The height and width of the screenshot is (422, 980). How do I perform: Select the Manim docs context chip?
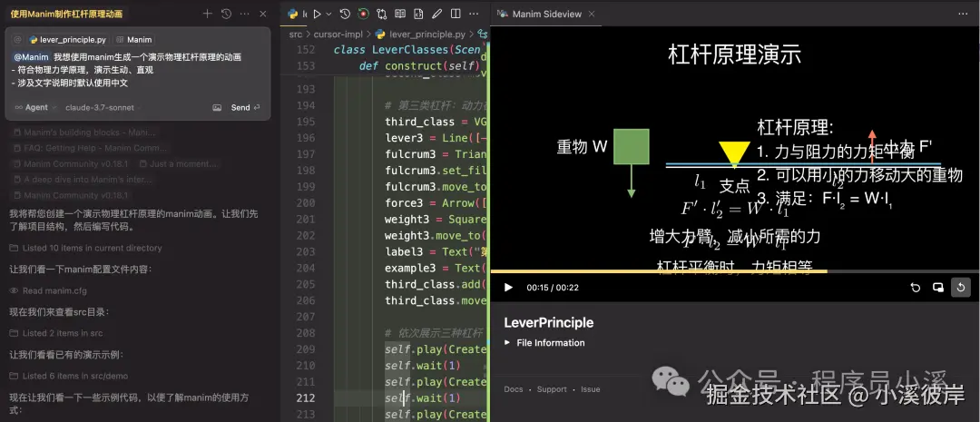tap(133, 39)
